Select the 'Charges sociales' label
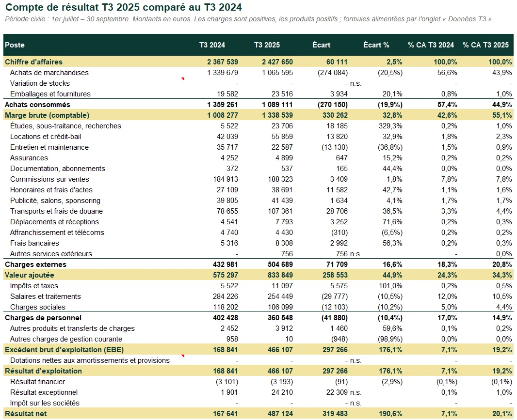This screenshot has height=420, width=517. 38,307
